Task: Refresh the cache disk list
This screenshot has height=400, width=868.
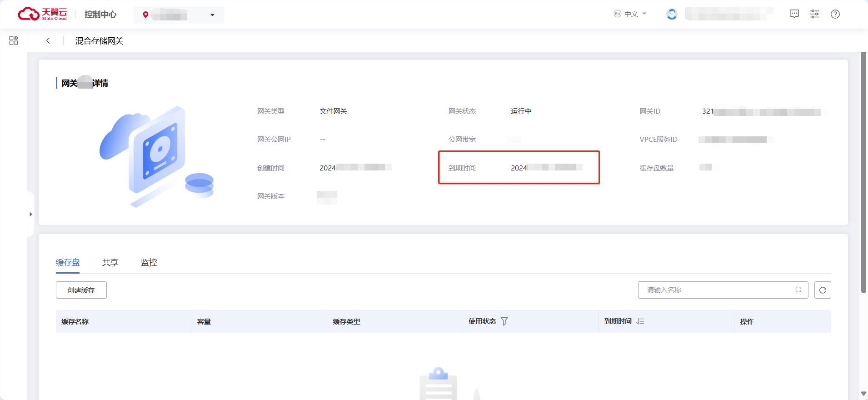Action: 823,290
